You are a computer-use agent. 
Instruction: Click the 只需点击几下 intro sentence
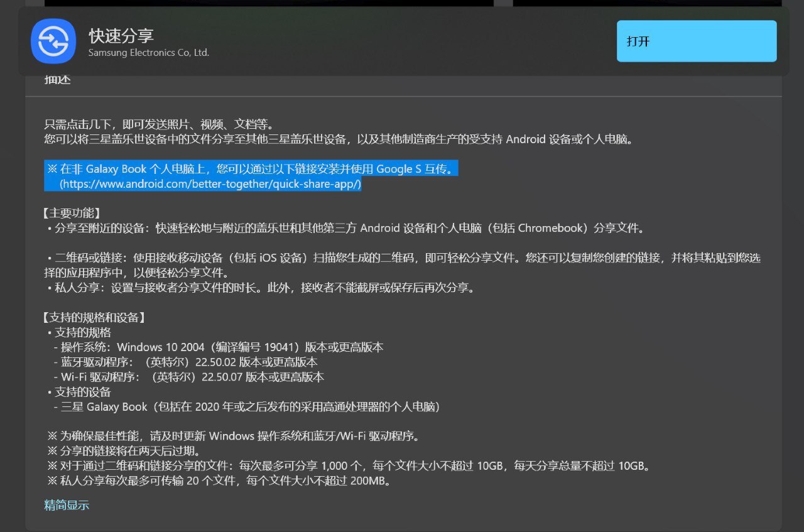[159, 124]
